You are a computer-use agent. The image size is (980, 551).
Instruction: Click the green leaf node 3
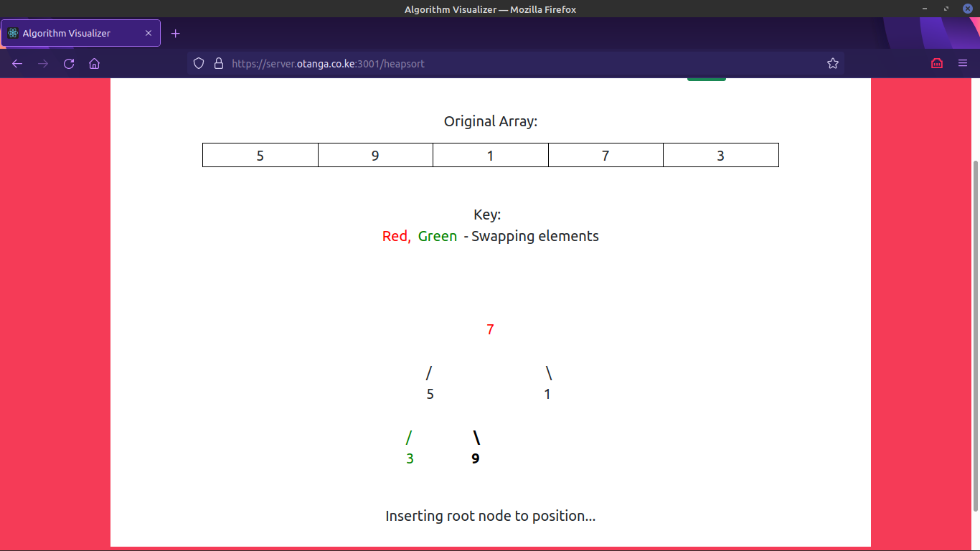click(x=410, y=458)
